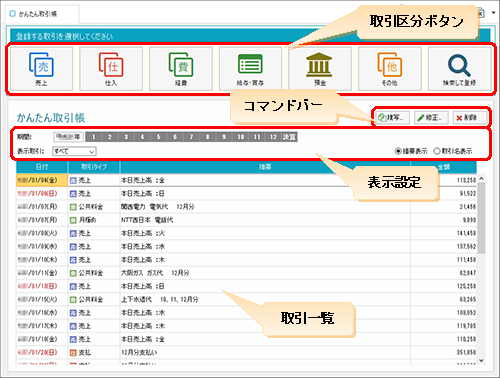The height and width of the screenshot is (378, 500).
Task: Click the 月極め type label
Action: 88,220
